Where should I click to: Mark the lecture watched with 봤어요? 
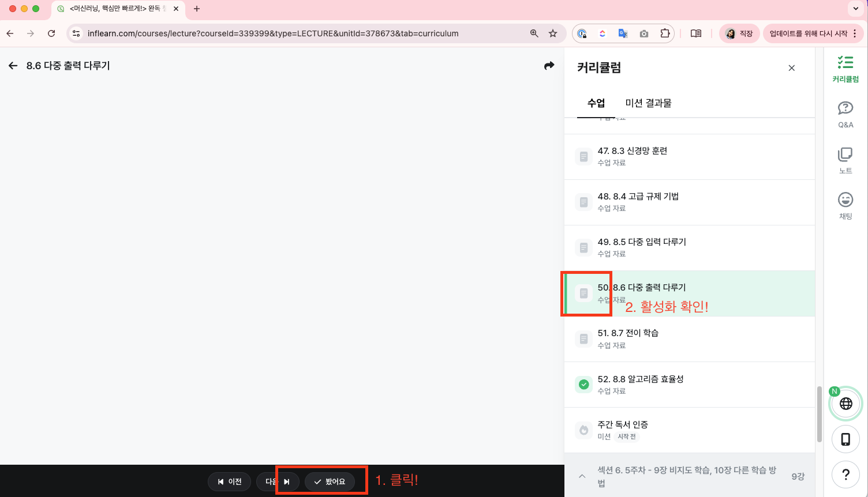click(330, 481)
